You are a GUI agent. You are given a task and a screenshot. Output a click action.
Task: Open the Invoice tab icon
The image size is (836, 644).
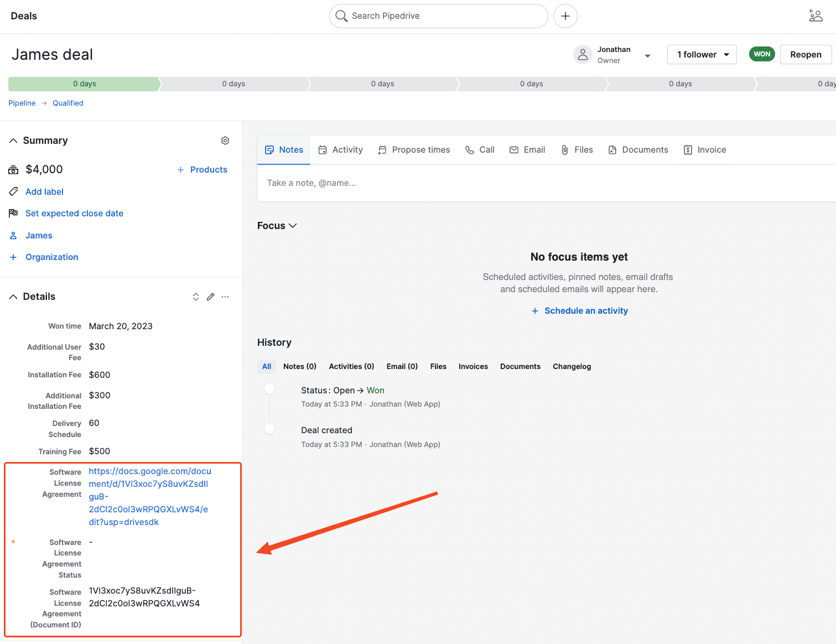point(688,149)
